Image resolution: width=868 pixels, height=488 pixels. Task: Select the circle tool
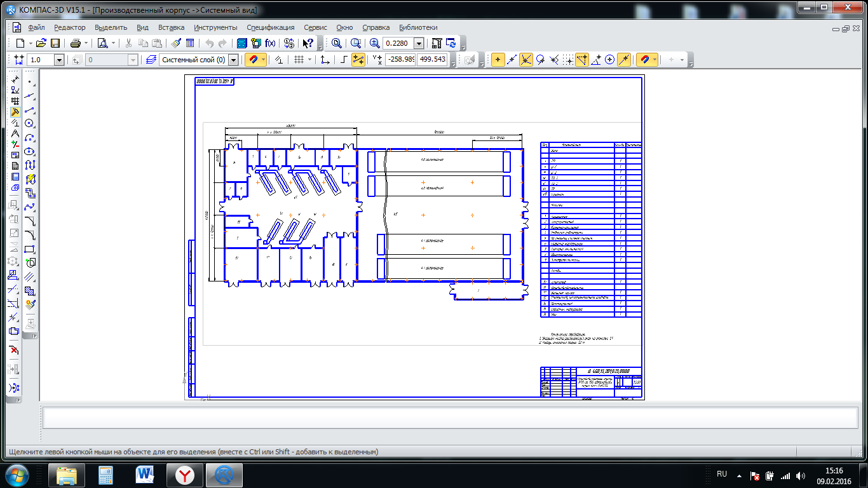pyautogui.click(x=29, y=123)
